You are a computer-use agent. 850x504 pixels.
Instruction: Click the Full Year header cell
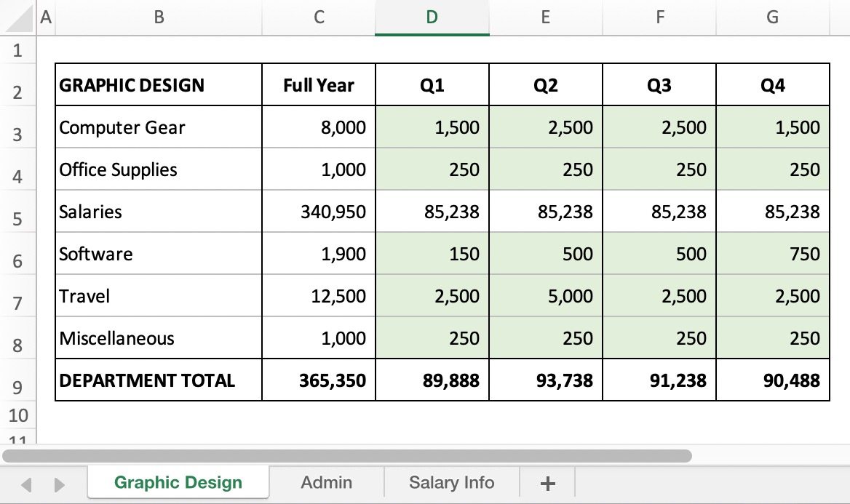coord(319,84)
